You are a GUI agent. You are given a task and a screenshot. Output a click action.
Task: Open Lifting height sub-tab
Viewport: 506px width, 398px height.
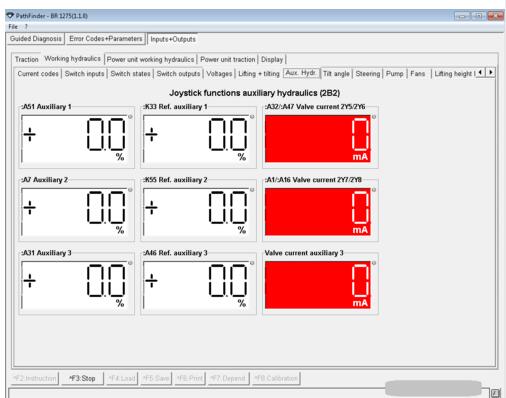454,74
